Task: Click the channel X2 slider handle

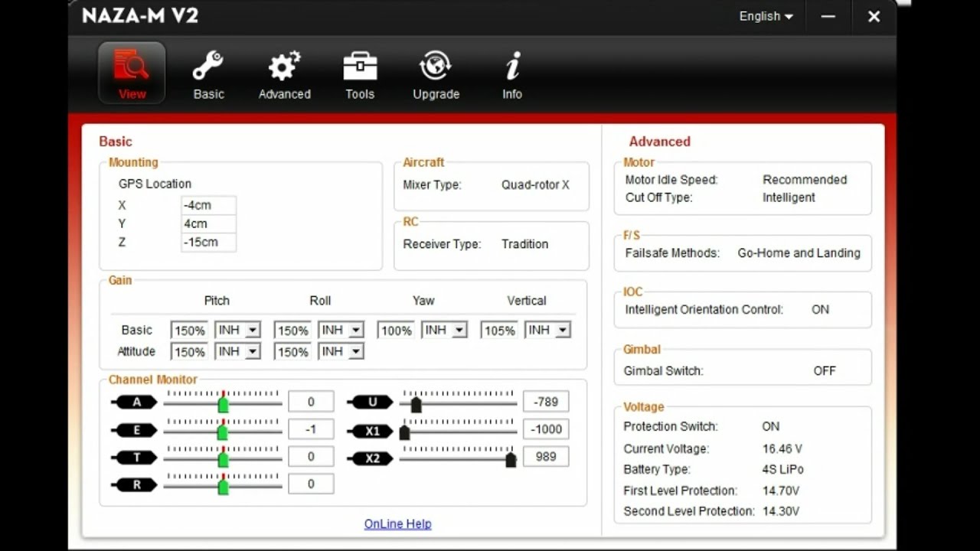Action: [x=511, y=459]
